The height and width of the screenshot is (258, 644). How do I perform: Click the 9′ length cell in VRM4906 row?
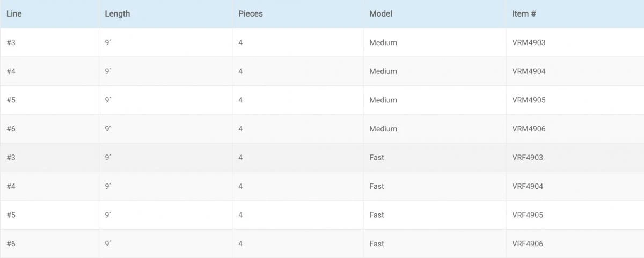pos(108,129)
